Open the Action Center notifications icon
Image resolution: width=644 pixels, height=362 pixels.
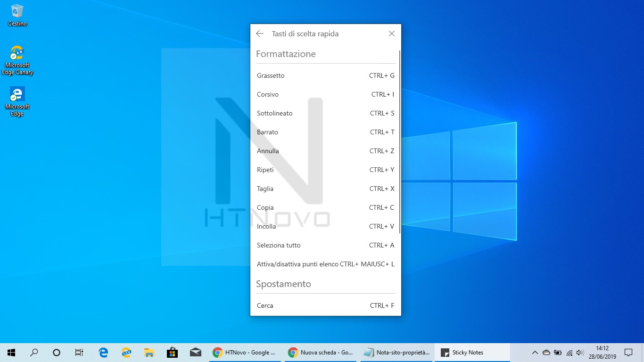click(x=628, y=352)
